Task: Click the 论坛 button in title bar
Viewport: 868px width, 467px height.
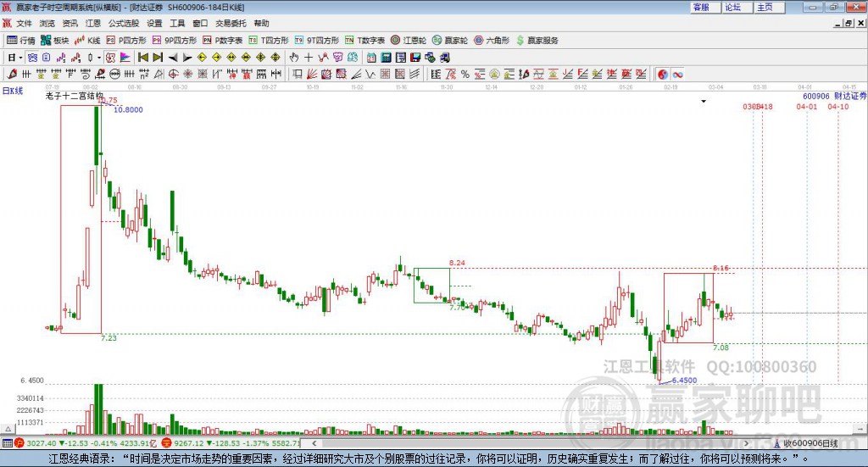Action: point(737,7)
